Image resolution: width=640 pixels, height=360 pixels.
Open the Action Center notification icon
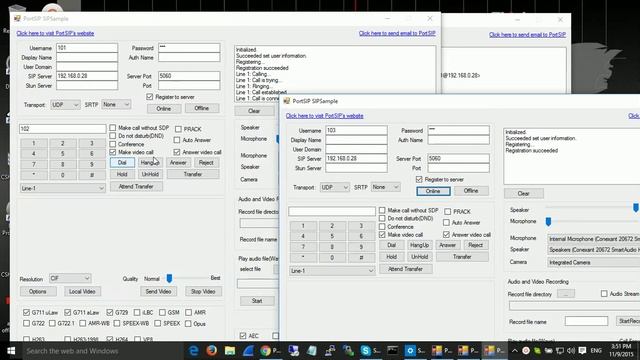click(582, 351)
